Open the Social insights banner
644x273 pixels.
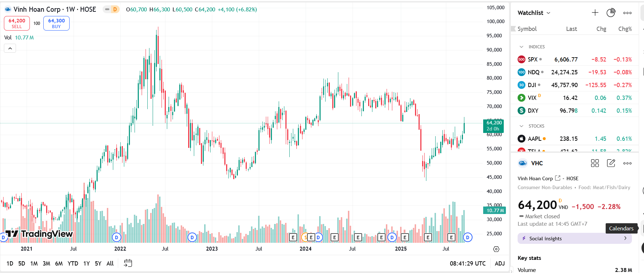[575, 239]
